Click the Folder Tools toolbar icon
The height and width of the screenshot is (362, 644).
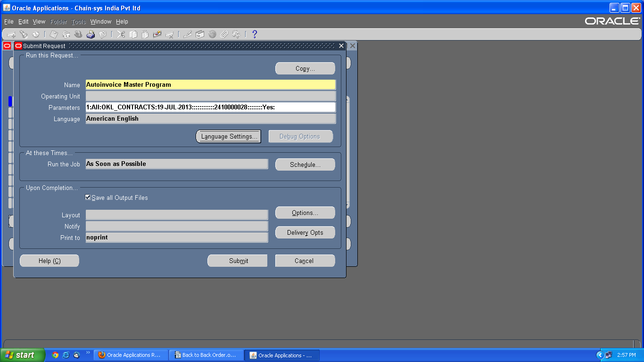pyautogui.click(x=236, y=34)
